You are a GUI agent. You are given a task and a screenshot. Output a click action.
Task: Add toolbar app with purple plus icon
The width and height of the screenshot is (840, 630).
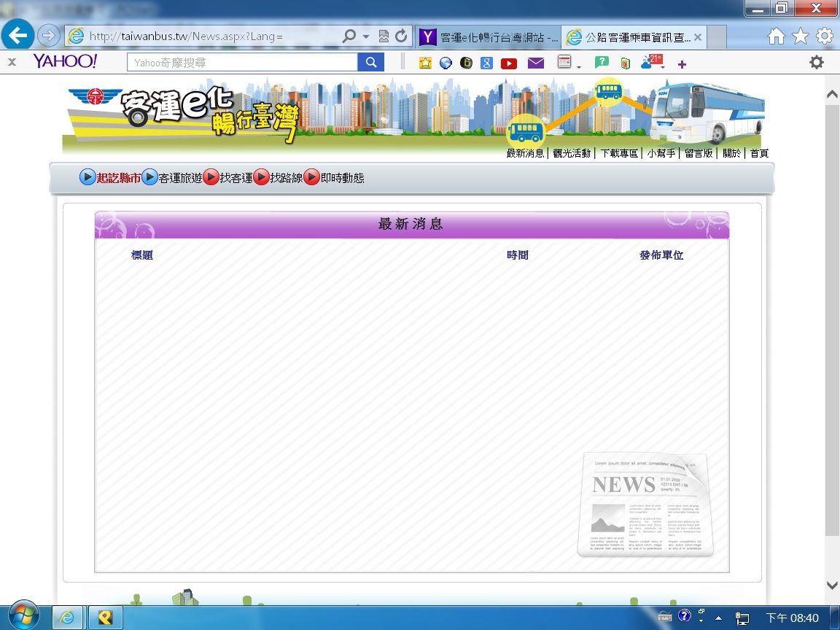(682, 64)
